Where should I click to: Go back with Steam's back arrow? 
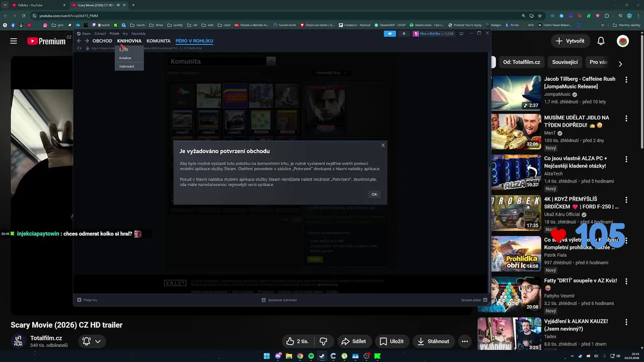click(x=78, y=41)
